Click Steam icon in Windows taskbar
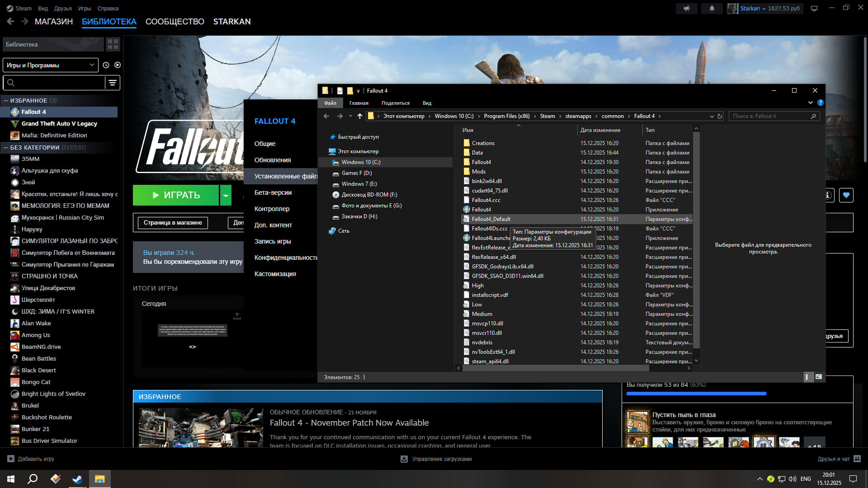868x488 pixels. 77,479
